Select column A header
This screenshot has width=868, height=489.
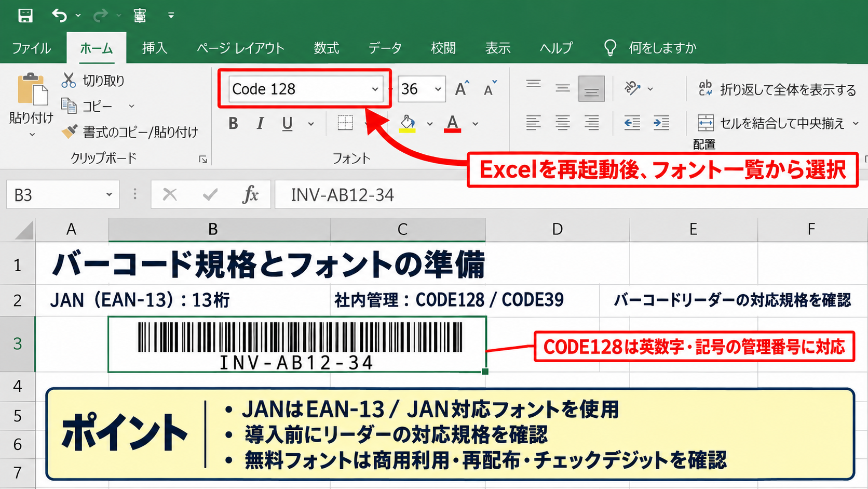pyautogui.click(x=72, y=229)
